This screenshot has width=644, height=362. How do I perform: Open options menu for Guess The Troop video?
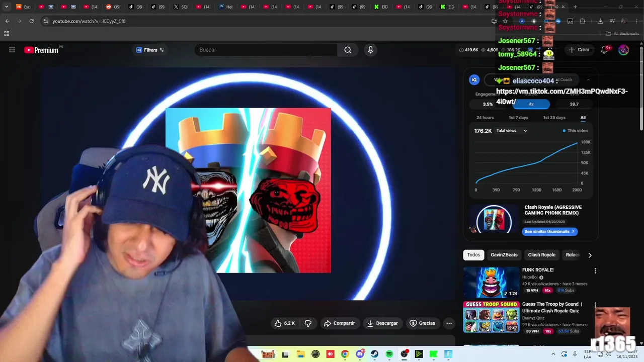point(595,305)
